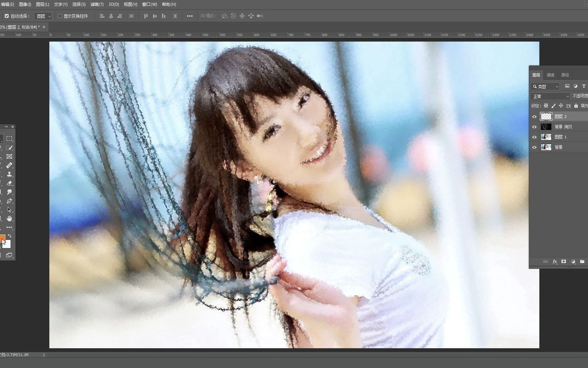Click the horizontal center align button
This screenshot has width=588, height=368.
coord(111,16)
